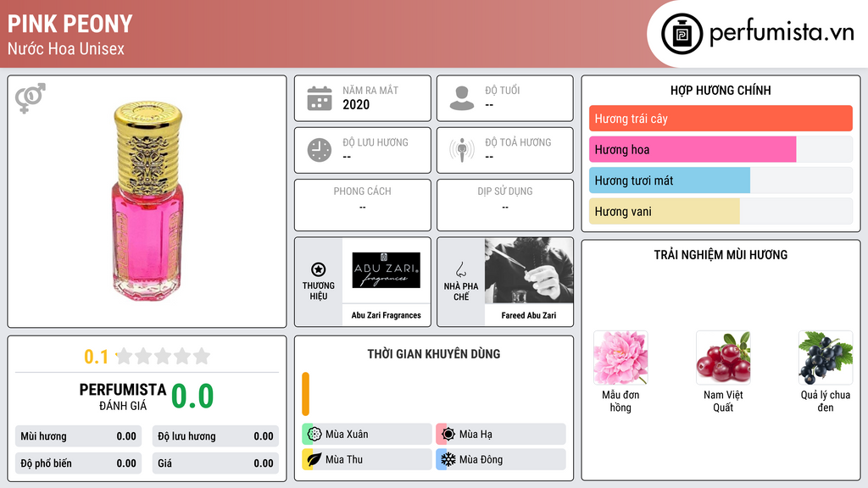Open the Fareed Abu Zari perfumer photo

tap(529, 270)
